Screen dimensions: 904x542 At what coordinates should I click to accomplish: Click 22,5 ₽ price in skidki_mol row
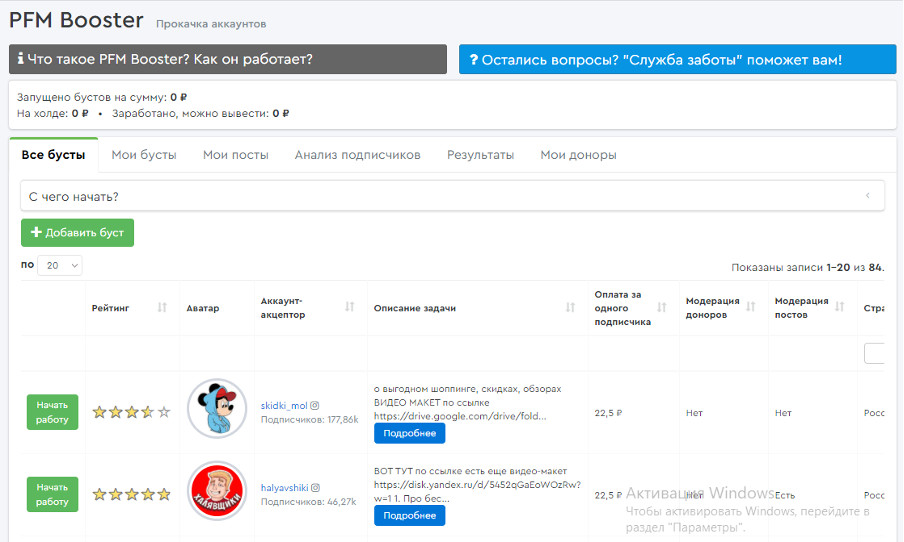coord(608,413)
